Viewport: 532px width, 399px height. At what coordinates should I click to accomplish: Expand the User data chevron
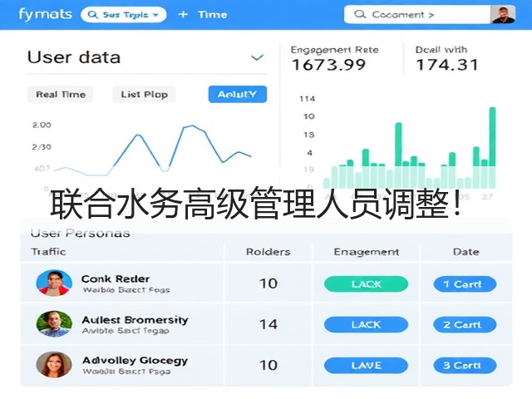pyautogui.click(x=257, y=57)
